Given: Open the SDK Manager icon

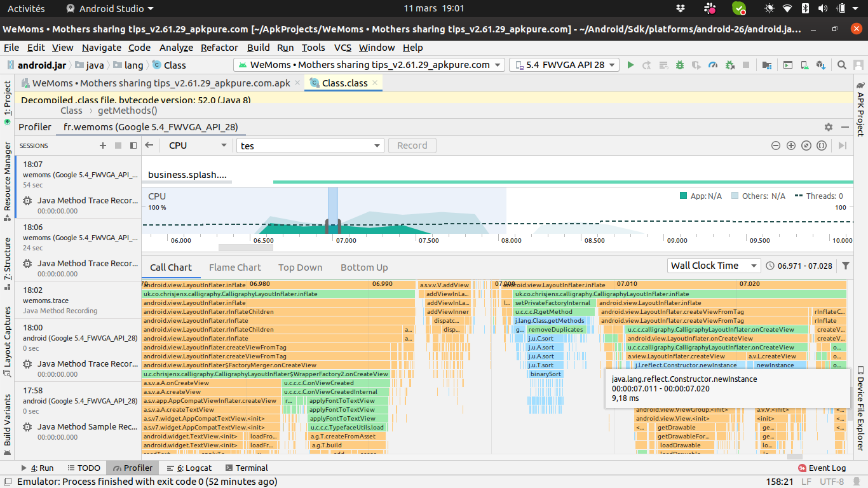Looking at the screenshot, I should (821, 65).
